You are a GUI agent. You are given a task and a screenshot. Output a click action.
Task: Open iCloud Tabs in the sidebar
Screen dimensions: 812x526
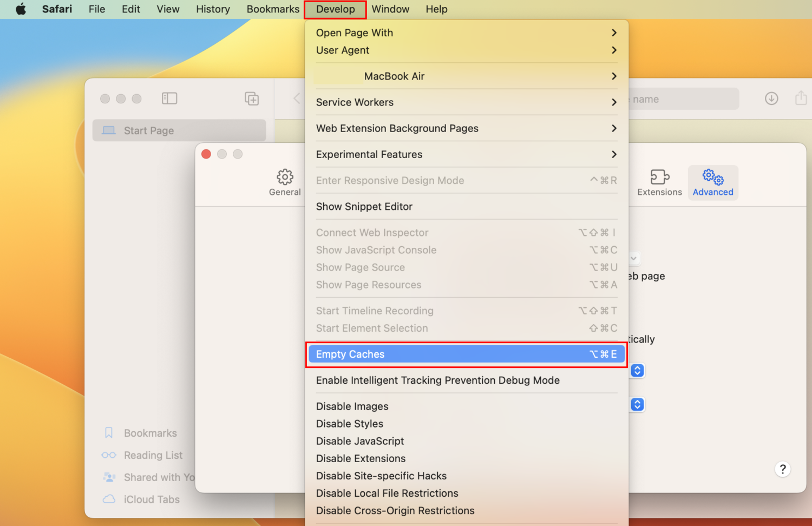(141, 499)
